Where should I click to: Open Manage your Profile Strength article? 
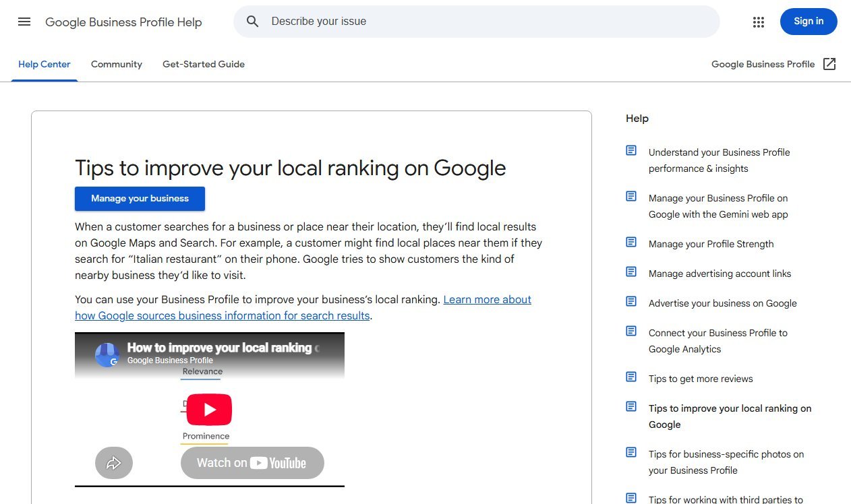(711, 244)
